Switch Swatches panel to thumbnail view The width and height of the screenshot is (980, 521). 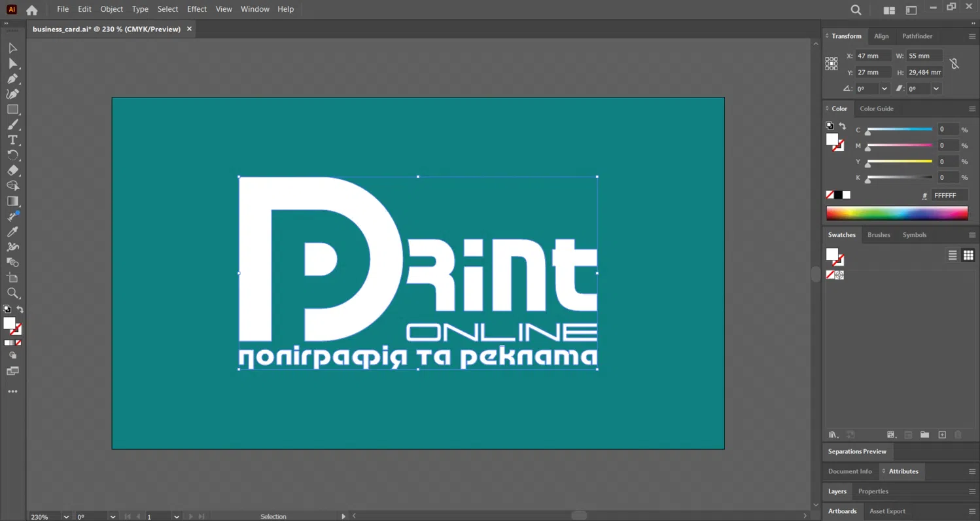point(968,255)
